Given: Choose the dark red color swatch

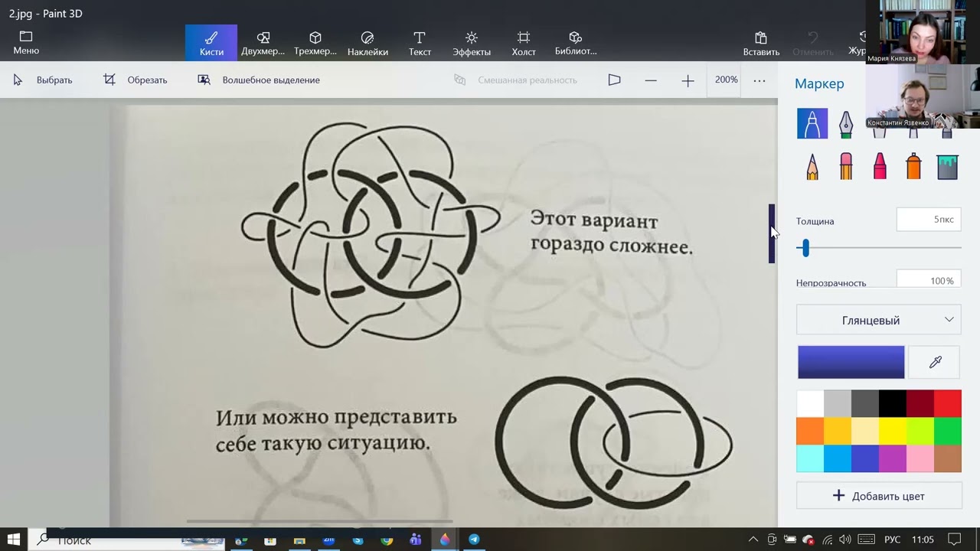Looking at the screenshot, I should coord(920,403).
